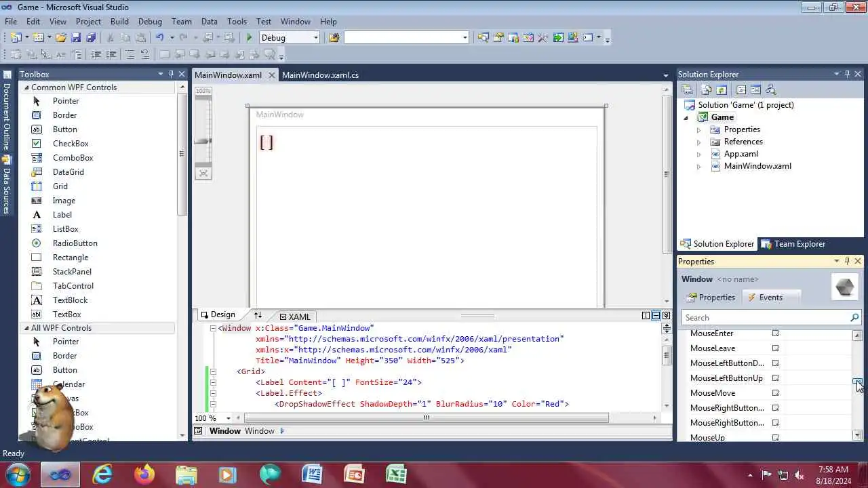Open Excel from the taskbar
The image size is (868, 488).
(x=396, y=474)
